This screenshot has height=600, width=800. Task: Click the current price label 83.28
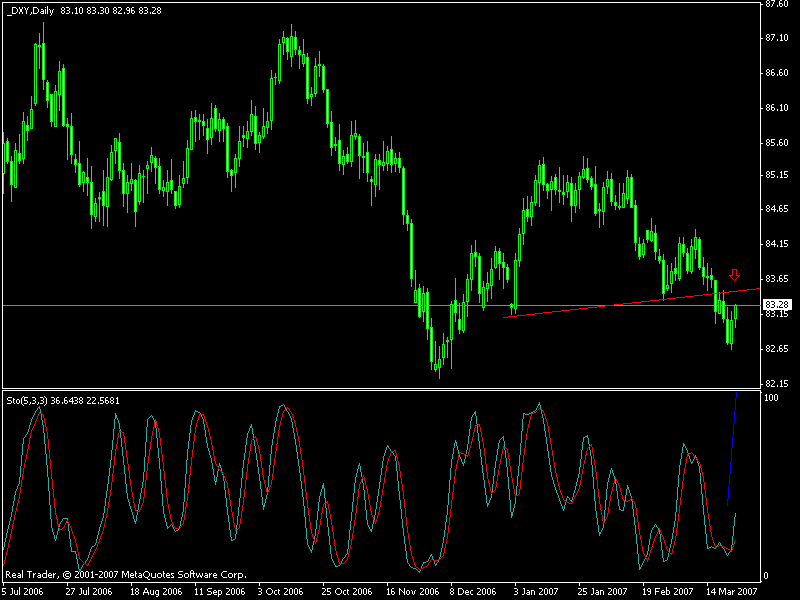[x=775, y=304]
